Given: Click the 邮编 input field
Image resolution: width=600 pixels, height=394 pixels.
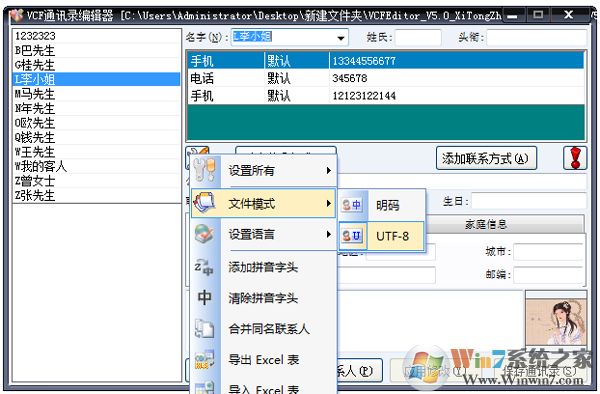Looking at the screenshot, I should click(549, 275).
